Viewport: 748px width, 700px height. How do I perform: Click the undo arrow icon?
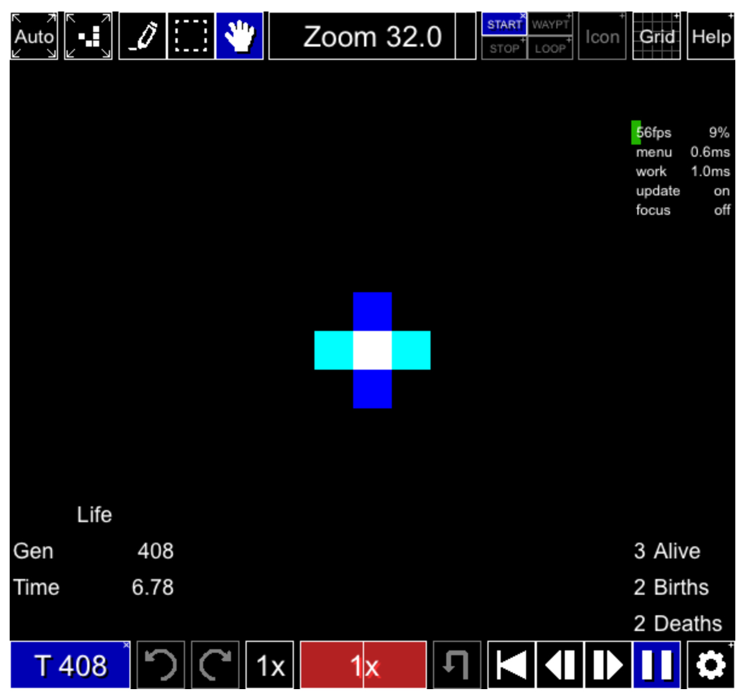tap(161, 665)
